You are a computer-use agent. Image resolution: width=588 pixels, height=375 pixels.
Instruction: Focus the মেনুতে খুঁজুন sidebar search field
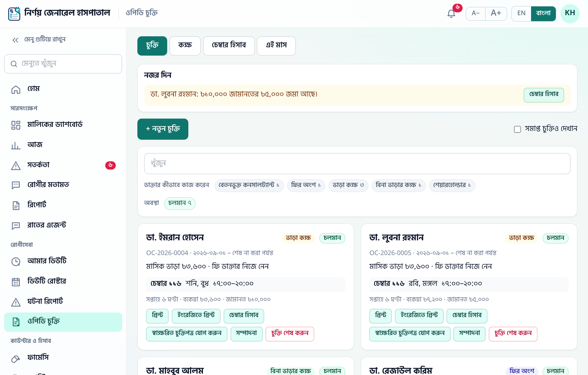63,64
